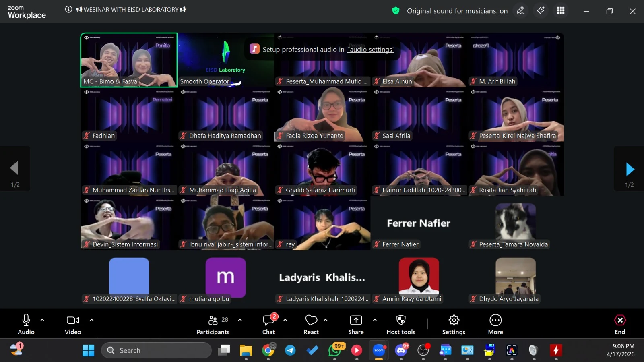Open meeting info icon beside webinar title

tap(68, 9)
